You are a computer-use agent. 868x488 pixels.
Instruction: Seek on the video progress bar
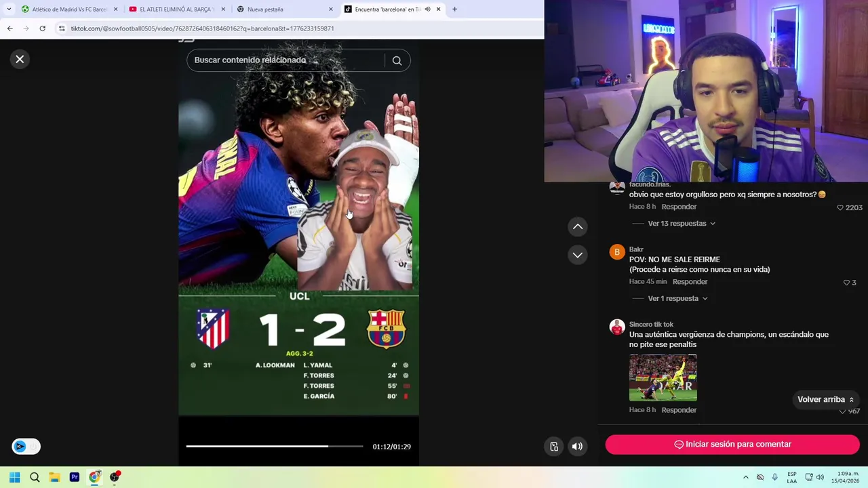pos(275,447)
